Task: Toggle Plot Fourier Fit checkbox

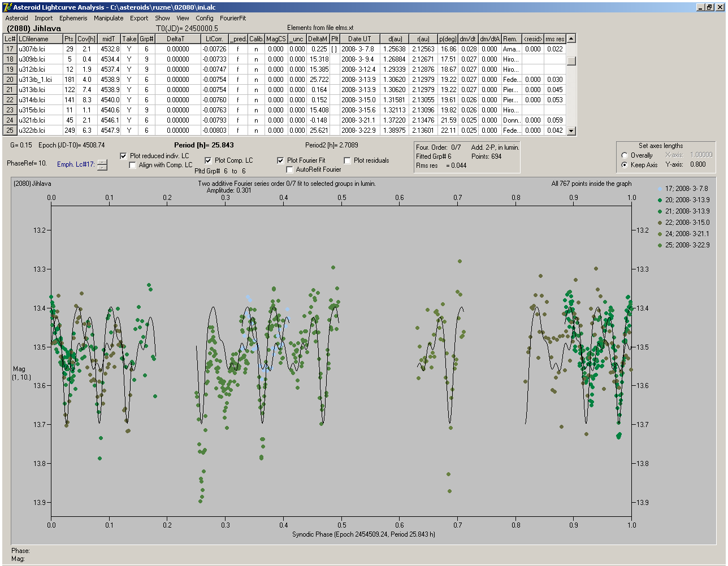Action: click(x=280, y=160)
